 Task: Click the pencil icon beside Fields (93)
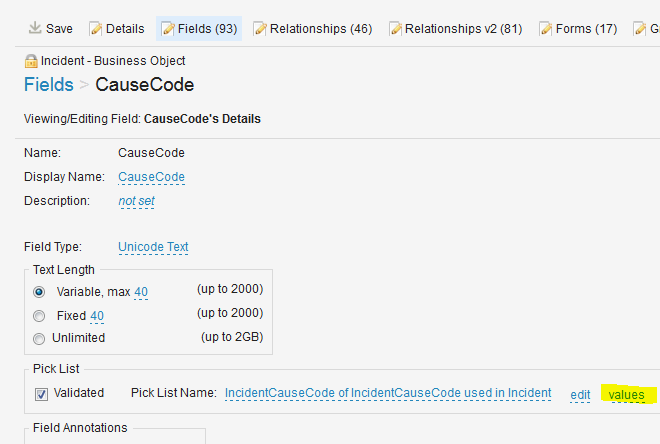168,29
